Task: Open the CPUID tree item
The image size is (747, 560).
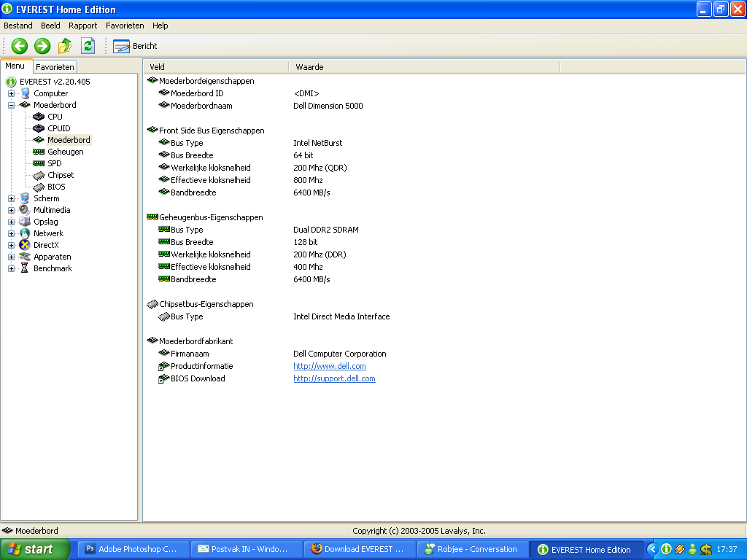Action: click(58, 128)
